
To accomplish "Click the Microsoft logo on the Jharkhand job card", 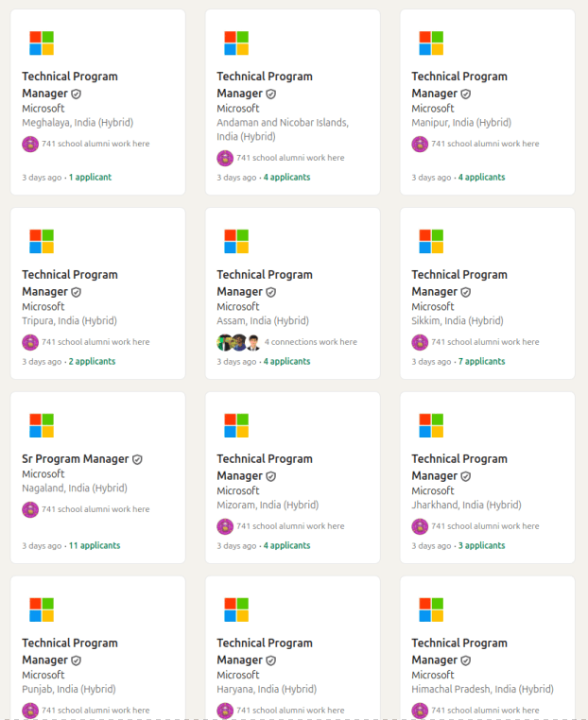I will pyautogui.click(x=431, y=426).
